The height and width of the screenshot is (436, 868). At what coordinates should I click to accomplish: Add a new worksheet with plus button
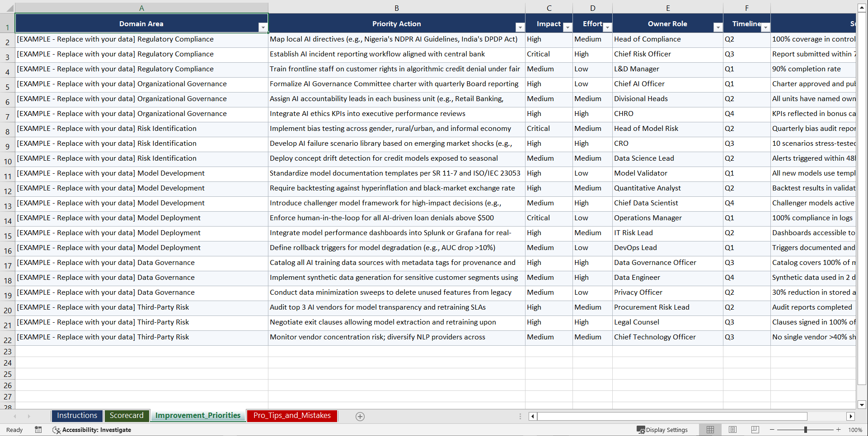tap(360, 416)
